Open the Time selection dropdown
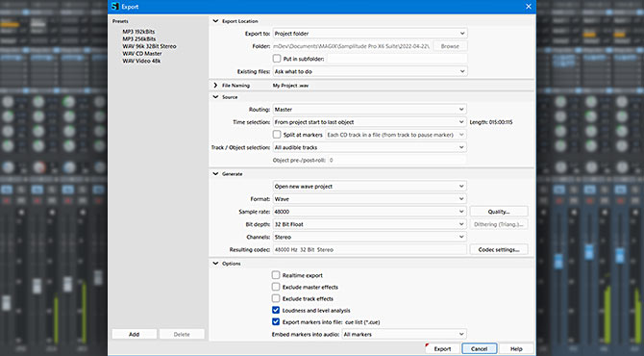This screenshot has width=644, height=356. pos(370,122)
